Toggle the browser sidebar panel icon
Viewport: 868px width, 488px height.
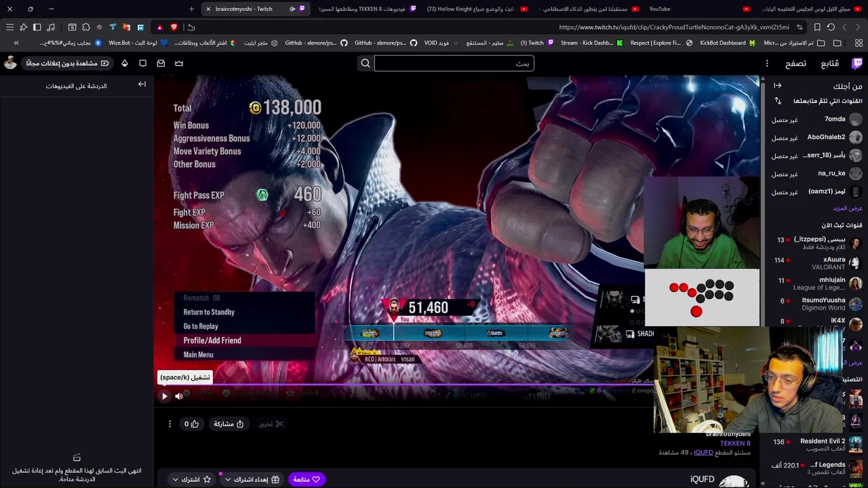37,27
